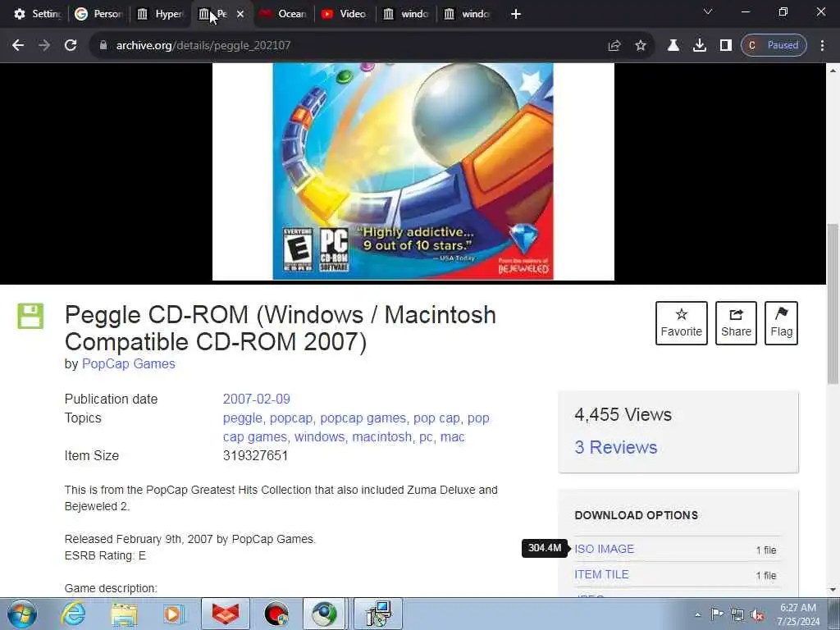Viewport: 840px width, 630px height.
Task: Click the padlock site info icon
Action: pyautogui.click(x=103, y=45)
